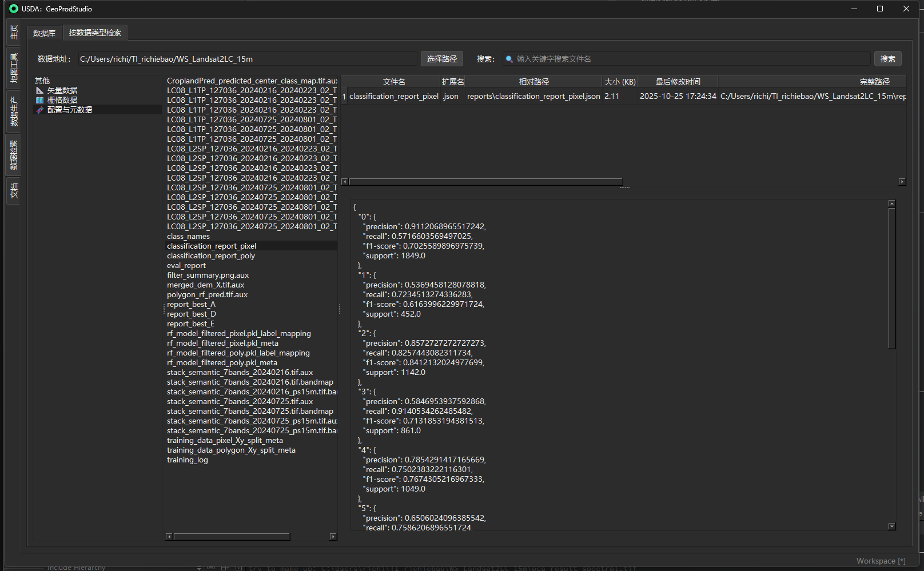Click left arrow of file list scrollbar
Screen dimensions: 924x571
[x=169, y=537]
